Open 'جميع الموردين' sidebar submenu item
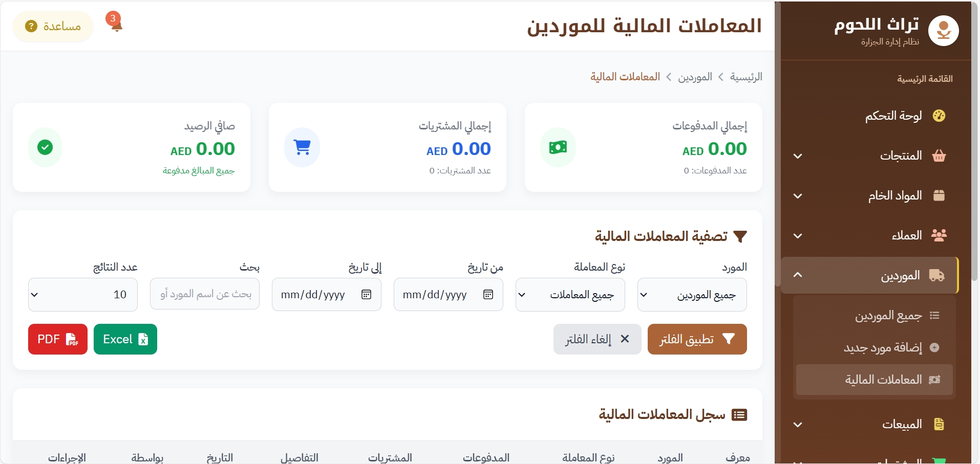This screenshot has height=464, width=980. (888, 316)
